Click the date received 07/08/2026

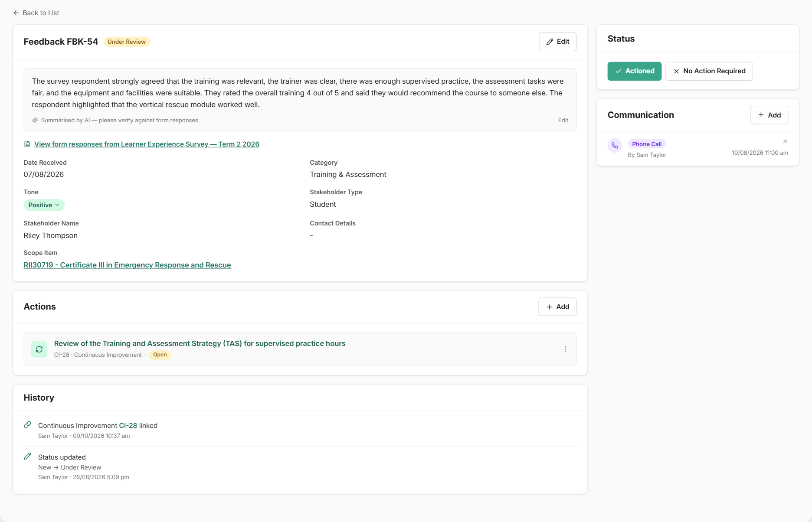click(x=44, y=174)
